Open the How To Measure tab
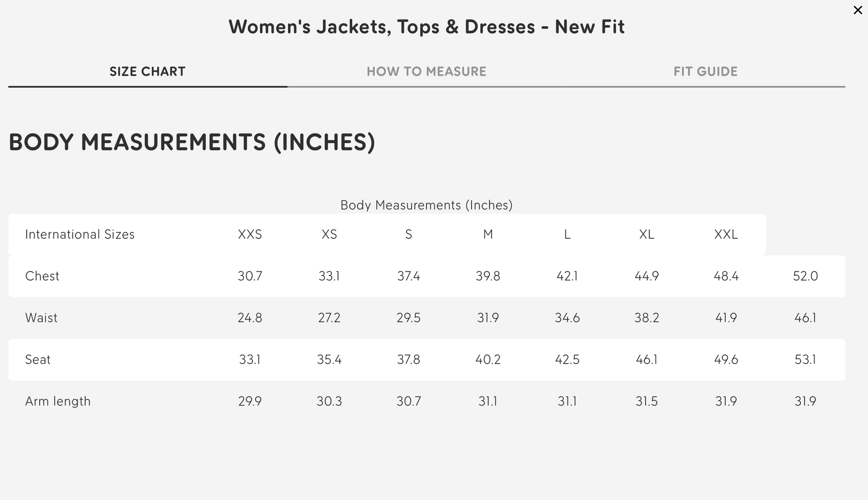The width and height of the screenshot is (868, 500). tap(426, 71)
